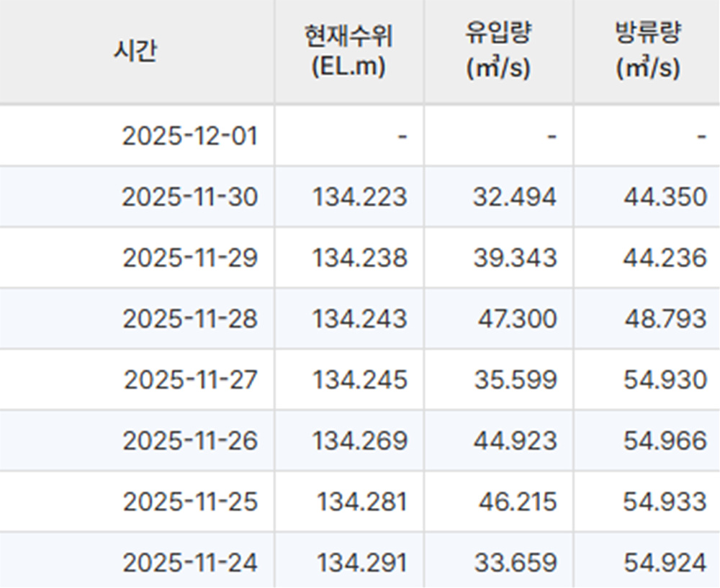Select the 2025-12-01 date cell
This screenshot has width=720, height=588.
189,135
